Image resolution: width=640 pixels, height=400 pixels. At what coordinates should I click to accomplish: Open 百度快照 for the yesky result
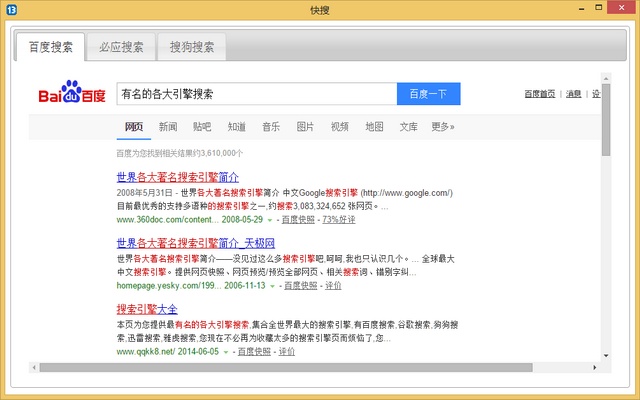[x=300, y=286]
